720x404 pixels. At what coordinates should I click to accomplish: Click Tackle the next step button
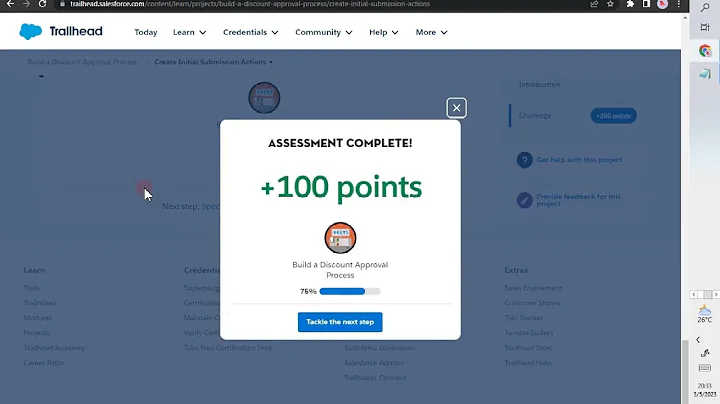[x=340, y=322]
